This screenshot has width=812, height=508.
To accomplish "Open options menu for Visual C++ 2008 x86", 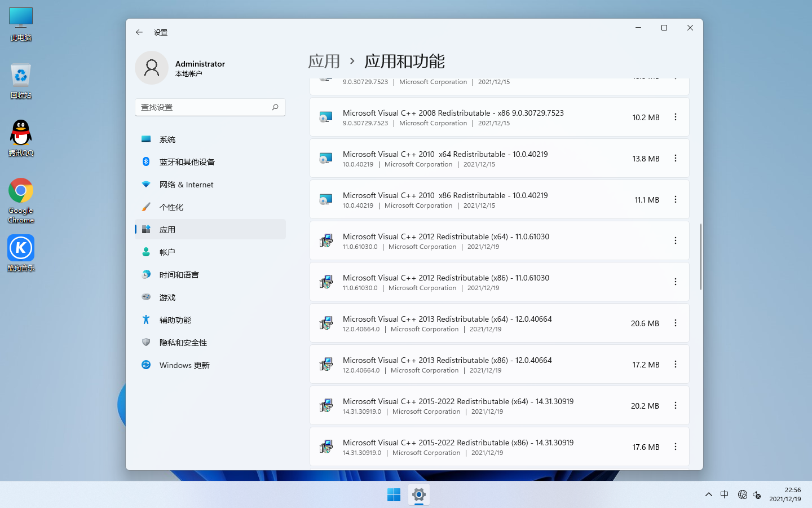I will (676, 117).
